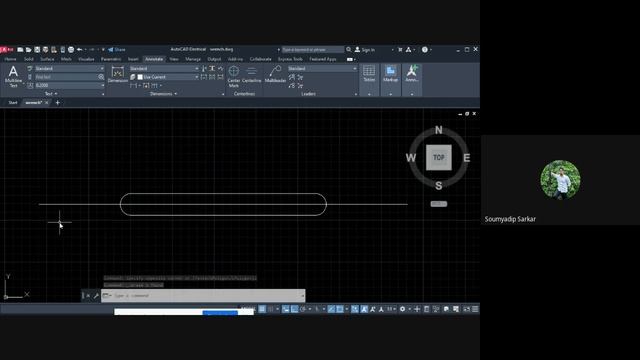The width and height of the screenshot is (640, 360).
Task: Switch to the View ribbon tab
Action: click(x=174, y=59)
